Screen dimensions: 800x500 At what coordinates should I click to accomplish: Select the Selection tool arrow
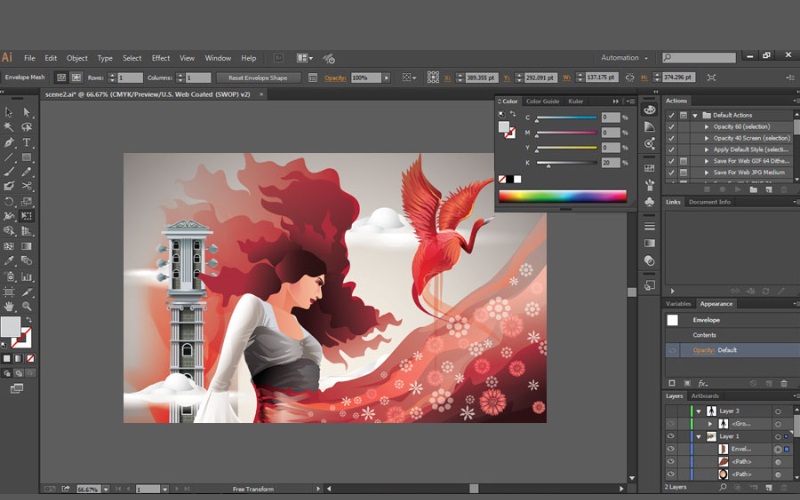click(x=9, y=112)
